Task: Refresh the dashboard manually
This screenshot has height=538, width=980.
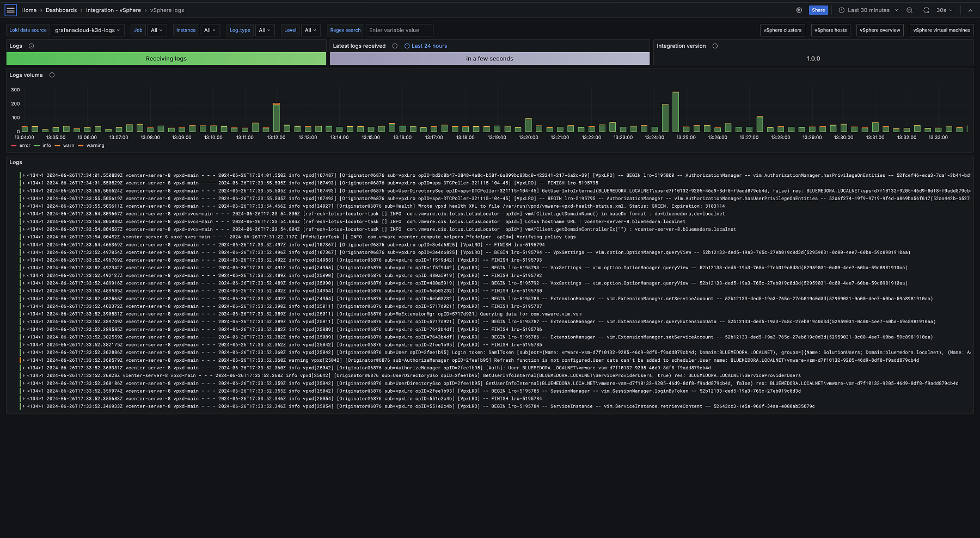Action: click(926, 10)
